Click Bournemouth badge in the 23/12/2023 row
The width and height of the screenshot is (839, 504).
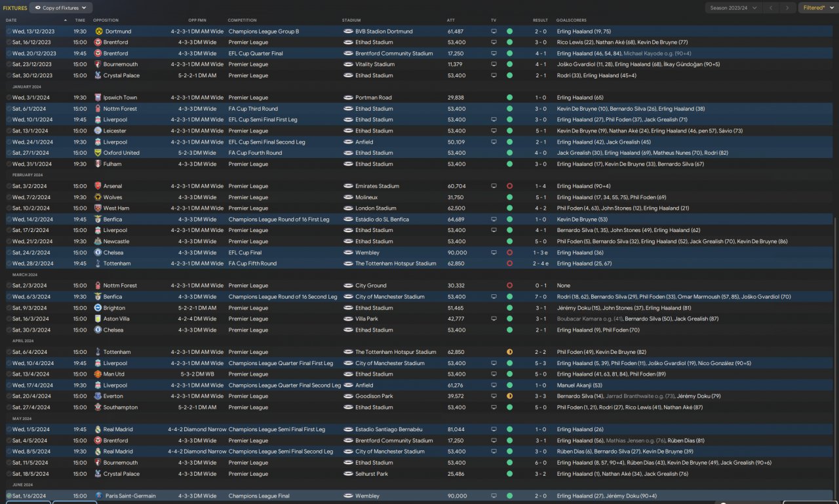coord(98,65)
